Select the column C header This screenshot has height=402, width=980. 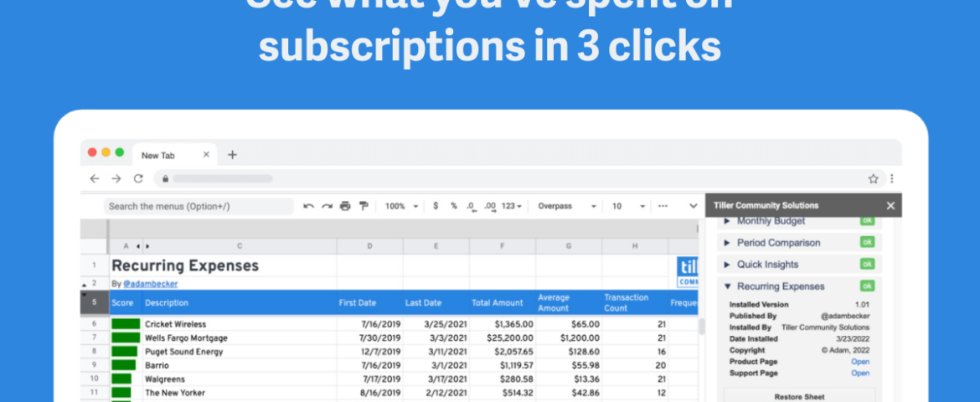pos(240,246)
